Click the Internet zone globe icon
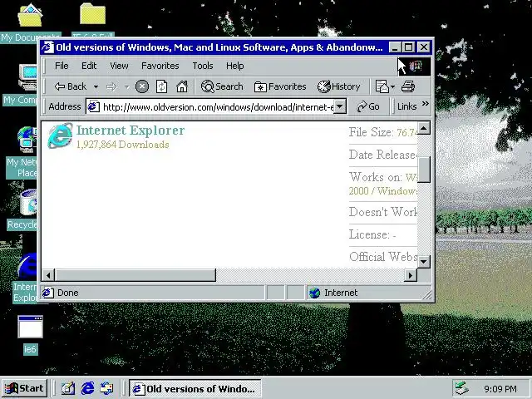The image size is (532, 399). click(x=314, y=293)
